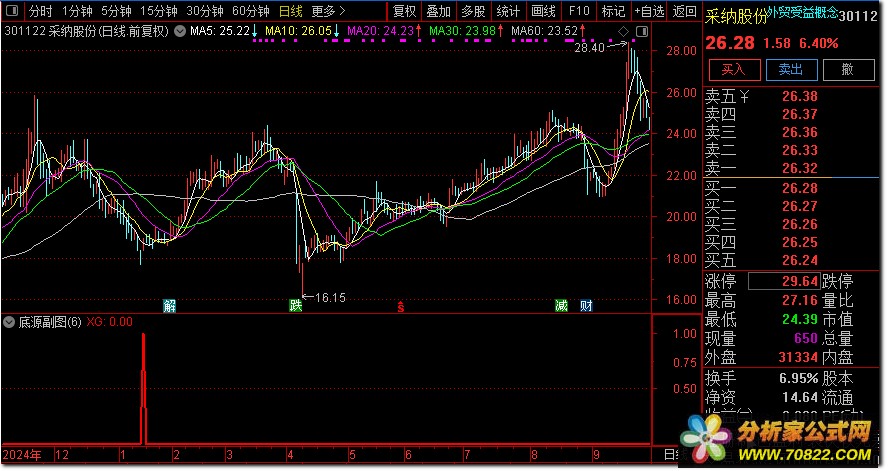Select the 5分钟 period
888x471 pixels.
116,11
